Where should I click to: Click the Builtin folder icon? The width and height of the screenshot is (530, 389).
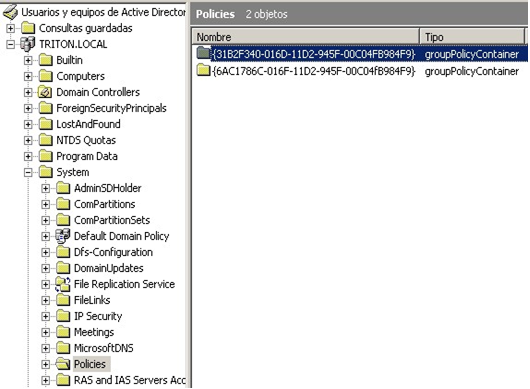coord(46,60)
